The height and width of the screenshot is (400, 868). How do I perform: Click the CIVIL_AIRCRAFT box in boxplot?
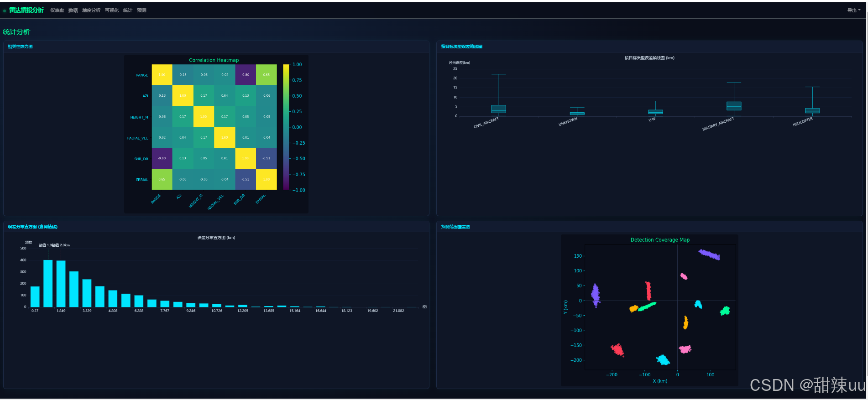(498, 109)
